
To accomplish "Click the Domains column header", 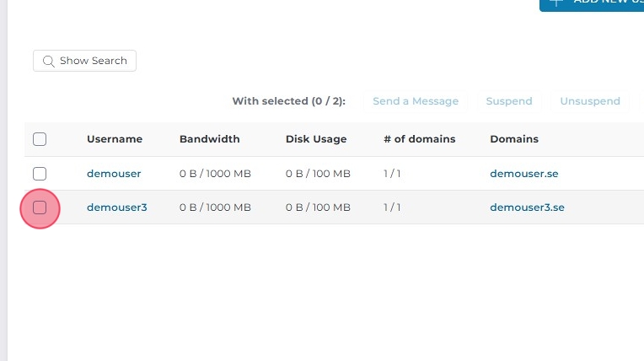I will [514, 139].
